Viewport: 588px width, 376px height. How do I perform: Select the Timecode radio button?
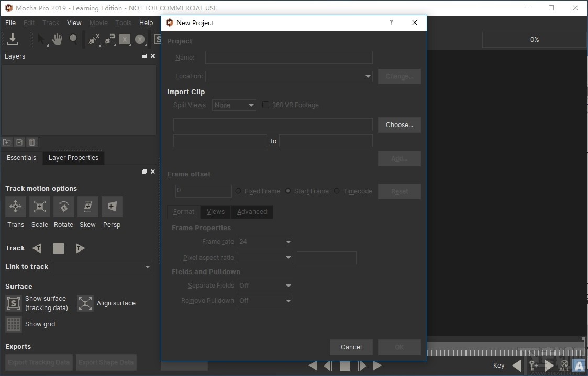(337, 191)
